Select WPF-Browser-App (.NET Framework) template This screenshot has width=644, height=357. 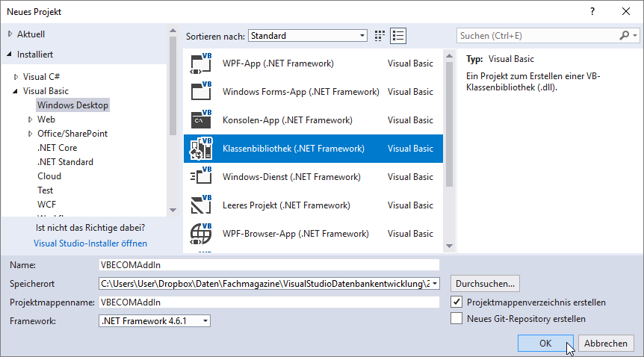click(313, 234)
